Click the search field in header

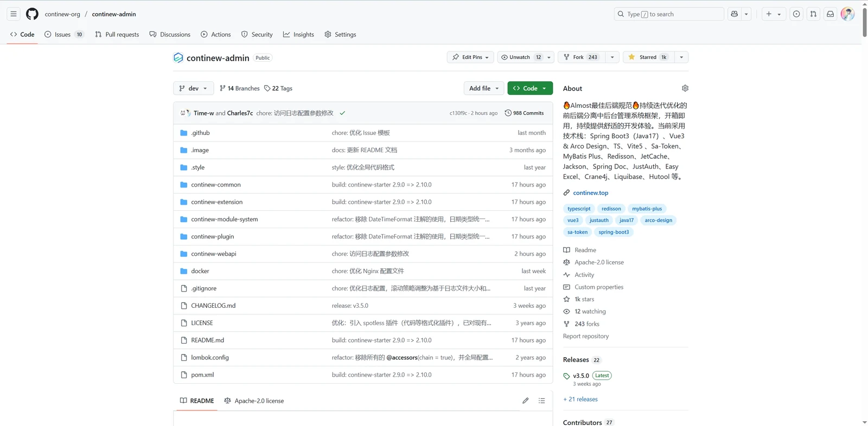coord(668,14)
